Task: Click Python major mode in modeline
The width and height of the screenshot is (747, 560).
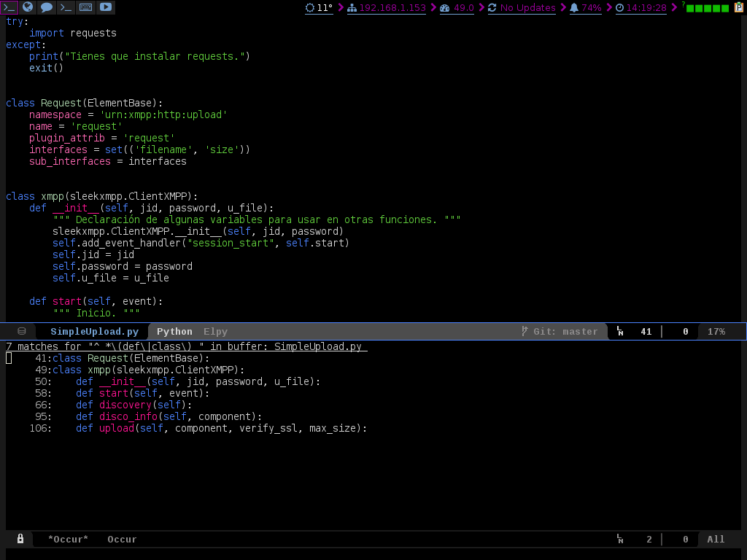Action: [x=174, y=332]
